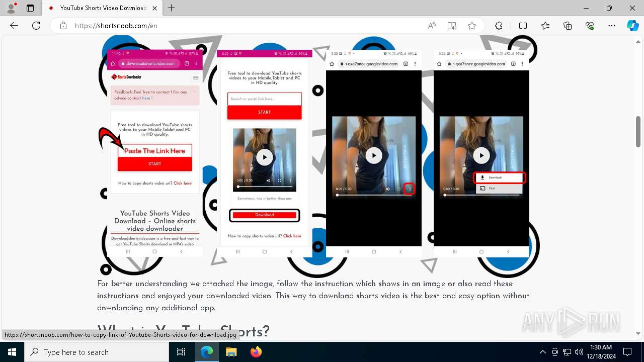
Task: Open Settings and more ellipsis menu
Action: point(612,26)
